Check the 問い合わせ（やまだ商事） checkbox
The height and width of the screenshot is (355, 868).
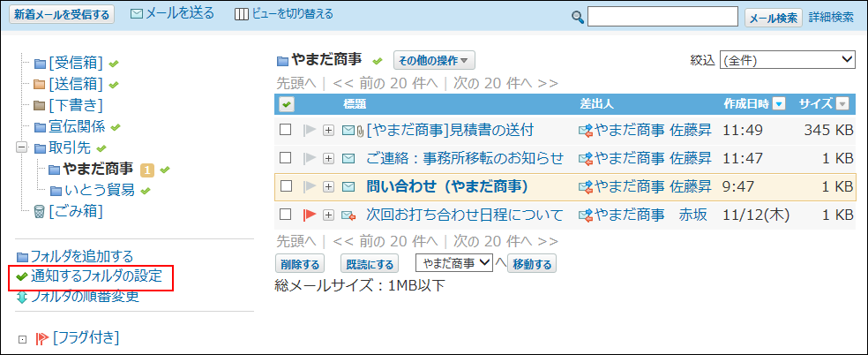tap(285, 186)
